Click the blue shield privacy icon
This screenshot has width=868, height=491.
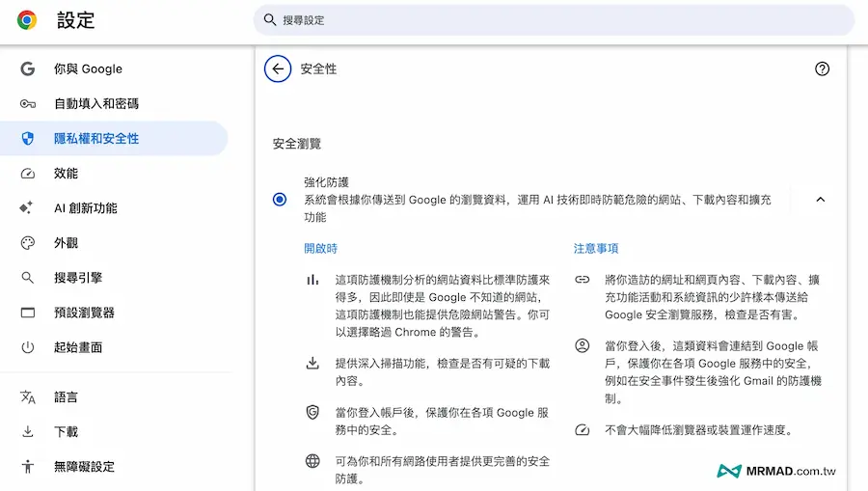point(28,138)
